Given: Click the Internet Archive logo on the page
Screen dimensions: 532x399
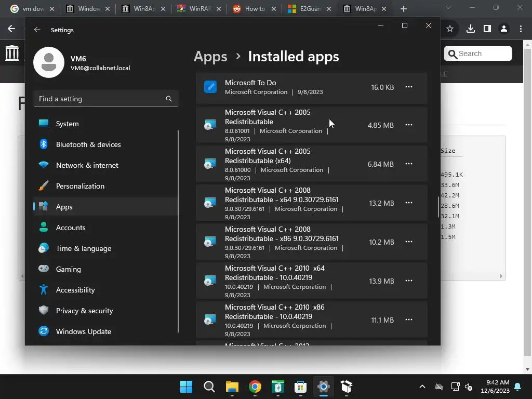Looking at the screenshot, I should 12,53.
